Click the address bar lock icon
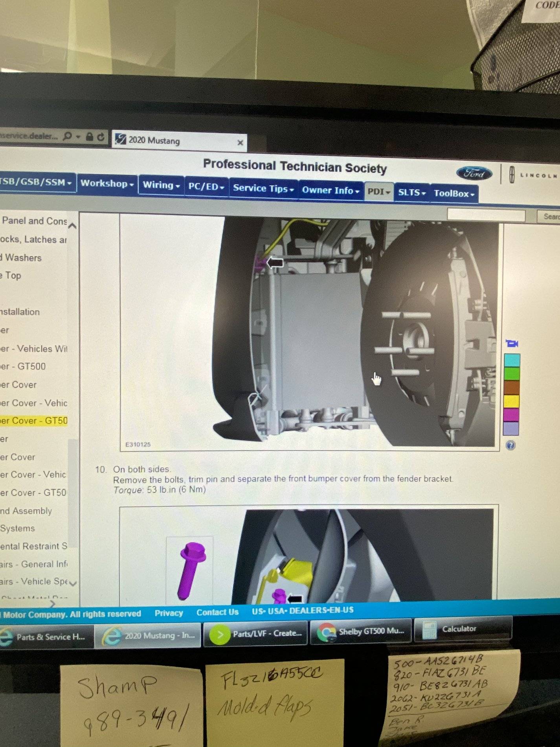This screenshot has width=560, height=747. point(90,136)
